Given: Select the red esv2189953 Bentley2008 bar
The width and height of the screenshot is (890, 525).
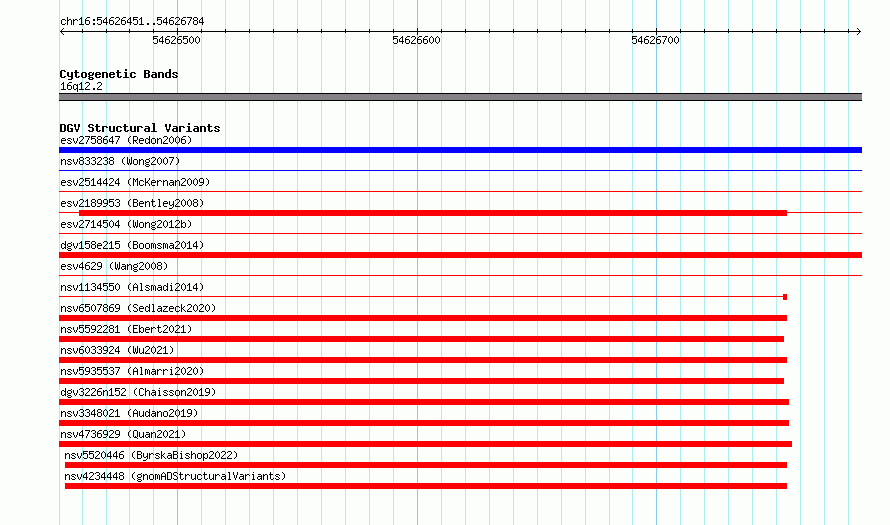Looking at the screenshot, I should tap(433, 213).
